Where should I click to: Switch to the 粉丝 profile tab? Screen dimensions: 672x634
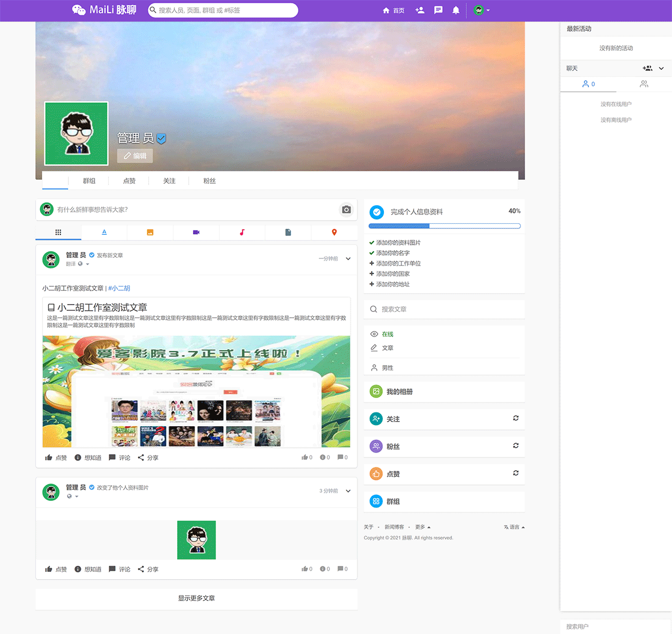coord(210,180)
